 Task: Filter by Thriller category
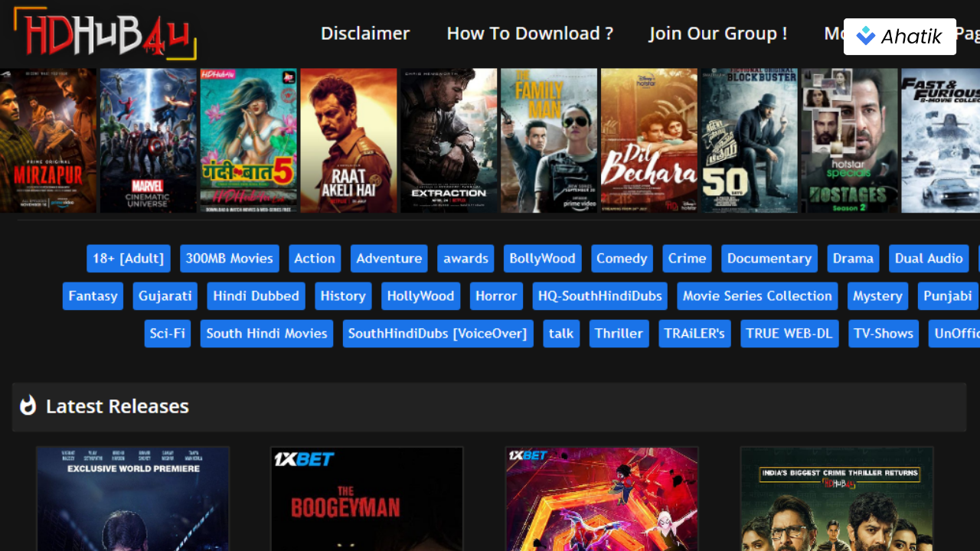click(x=619, y=334)
